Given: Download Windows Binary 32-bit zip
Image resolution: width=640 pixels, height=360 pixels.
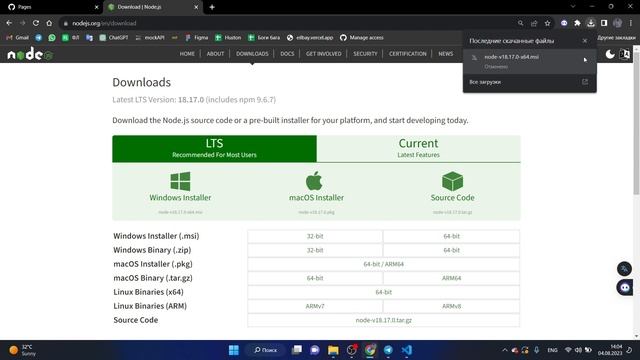Looking at the screenshot, I should tap(315, 250).
